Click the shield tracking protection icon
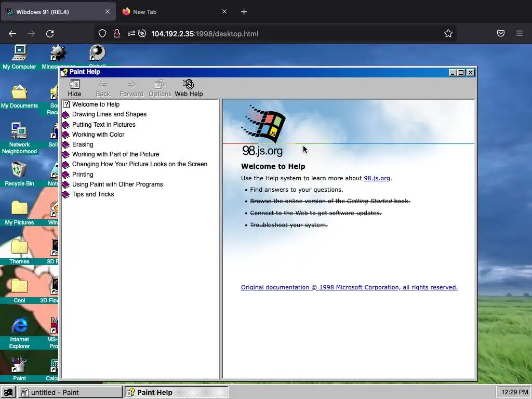 click(x=102, y=33)
